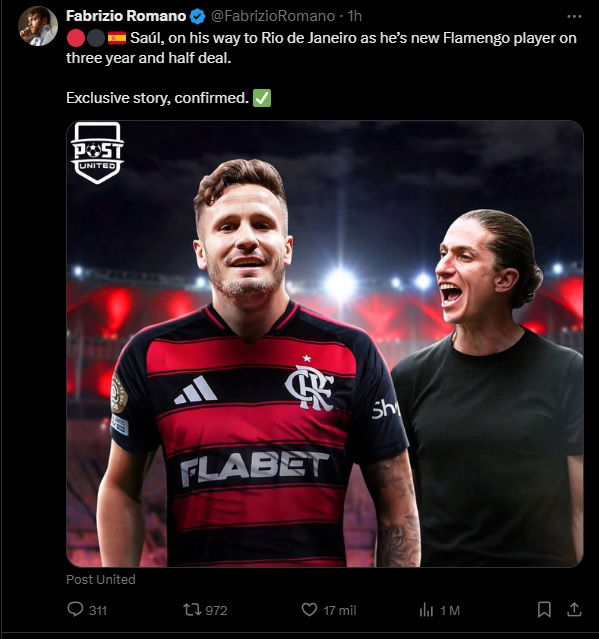Bookmark this post

click(544, 610)
